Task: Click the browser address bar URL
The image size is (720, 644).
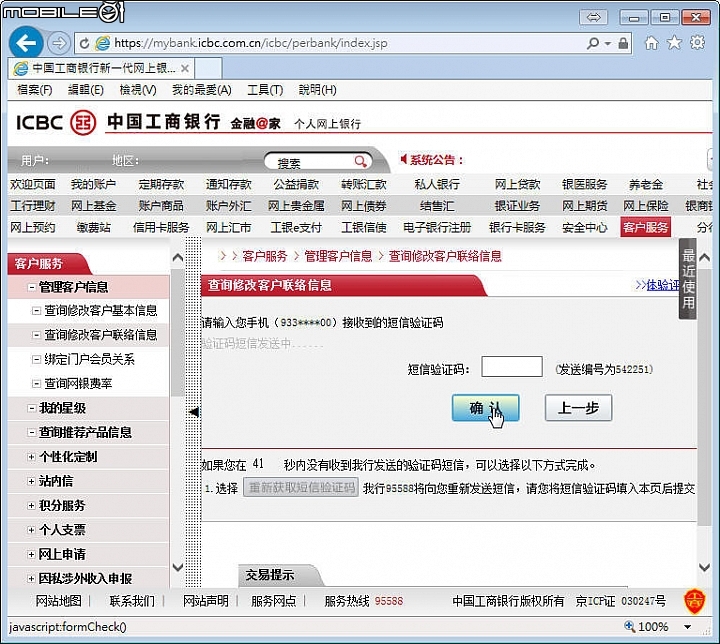Action: (x=251, y=44)
